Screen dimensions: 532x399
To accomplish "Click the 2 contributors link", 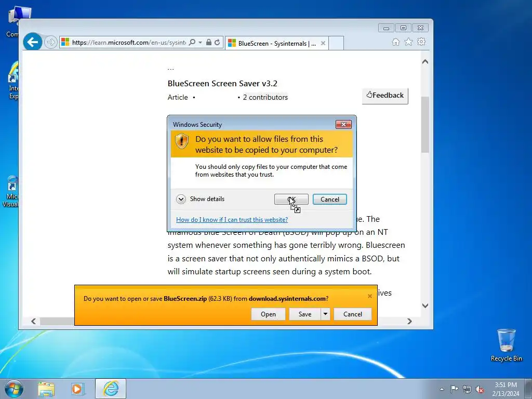I will (x=265, y=97).
